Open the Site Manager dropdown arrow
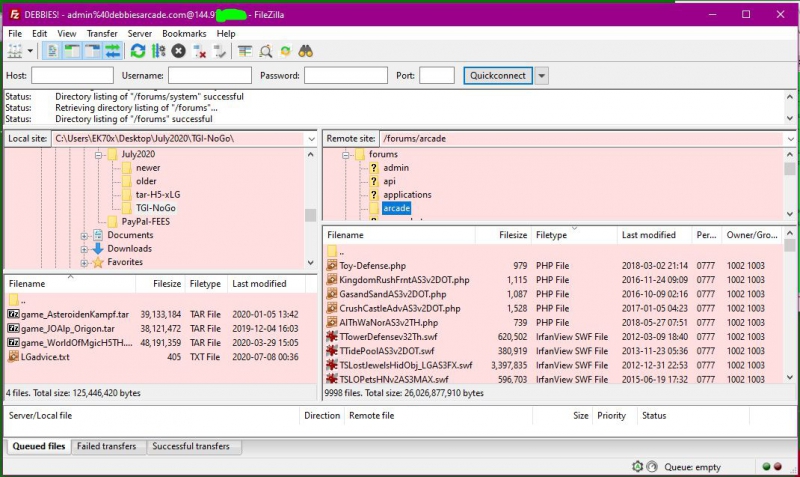This screenshot has height=477, width=800. coord(30,51)
